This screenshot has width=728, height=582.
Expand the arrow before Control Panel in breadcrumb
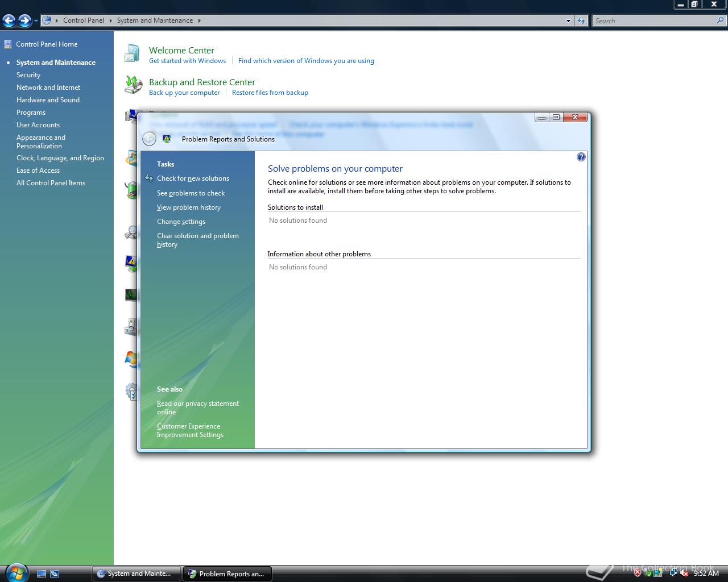pyautogui.click(x=57, y=20)
